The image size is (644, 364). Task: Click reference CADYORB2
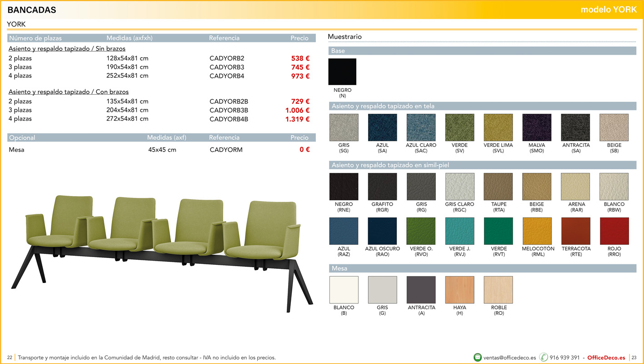(x=227, y=58)
